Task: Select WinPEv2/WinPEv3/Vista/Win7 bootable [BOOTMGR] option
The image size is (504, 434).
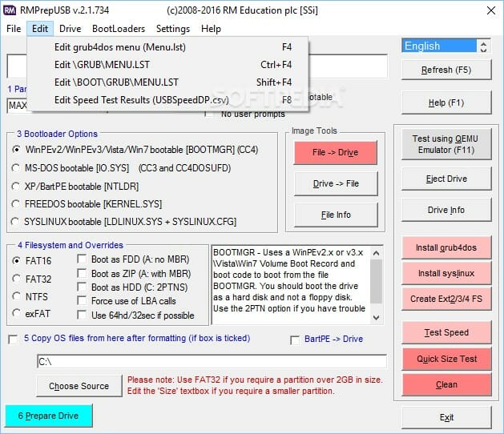Action: (16, 150)
